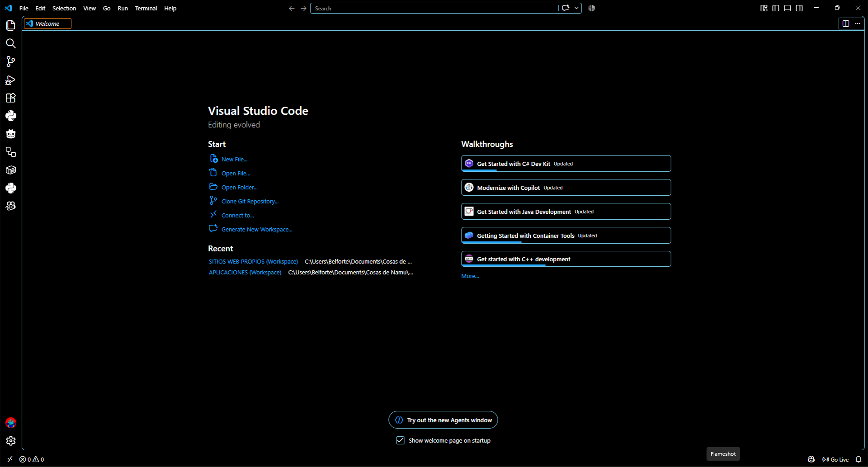
Task: Uncheck Show welcome page on startup
Action: 400,440
